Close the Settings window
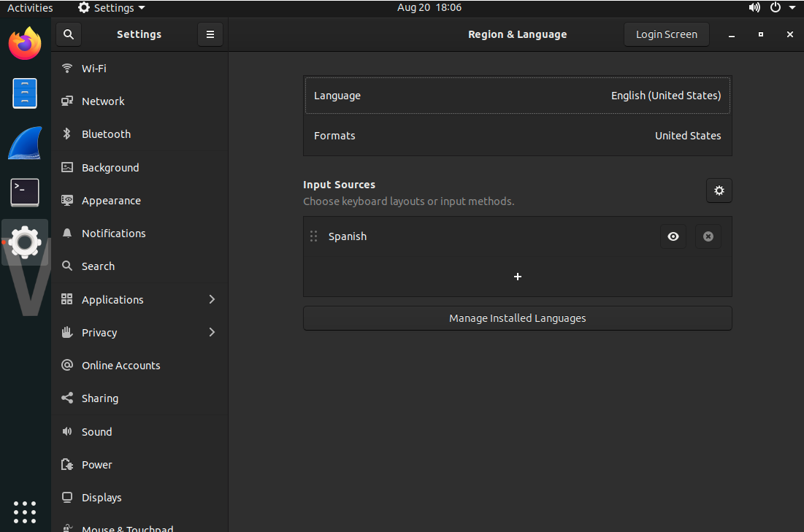This screenshot has height=532, width=804. pos(789,34)
